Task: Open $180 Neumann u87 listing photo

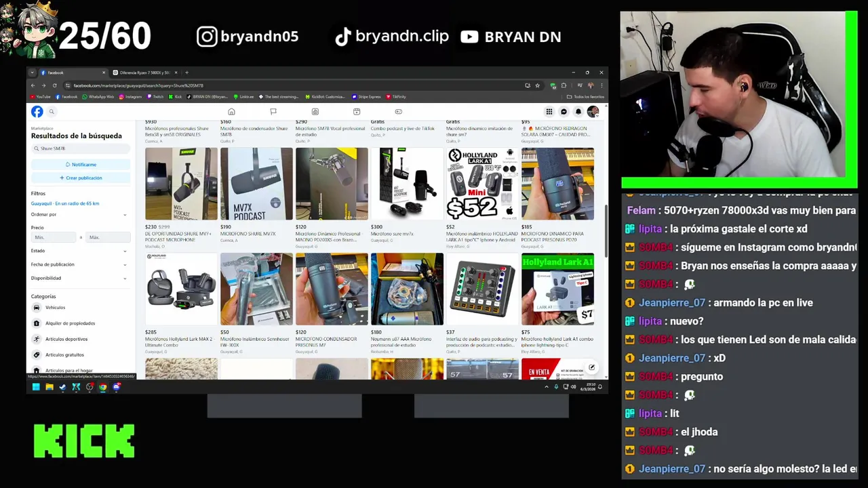Action: [x=407, y=289]
